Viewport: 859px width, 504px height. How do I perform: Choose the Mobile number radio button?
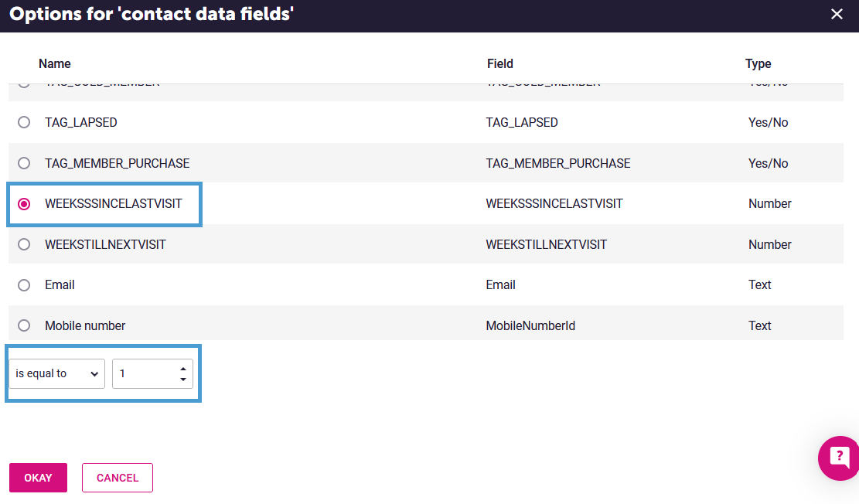click(24, 325)
